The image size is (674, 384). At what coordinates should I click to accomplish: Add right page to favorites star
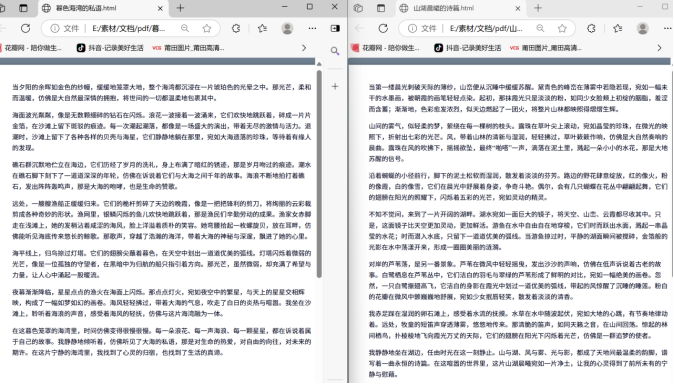(x=562, y=28)
